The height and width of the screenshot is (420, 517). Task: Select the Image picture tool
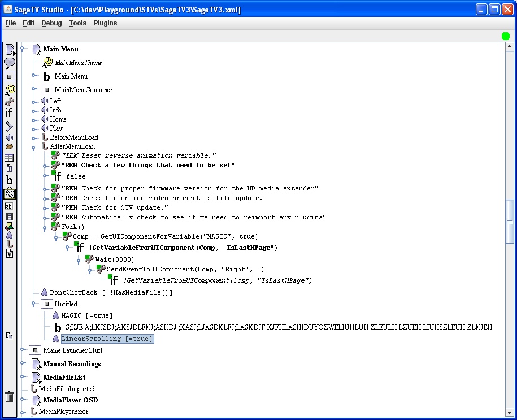pyautogui.click(x=10, y=194)
